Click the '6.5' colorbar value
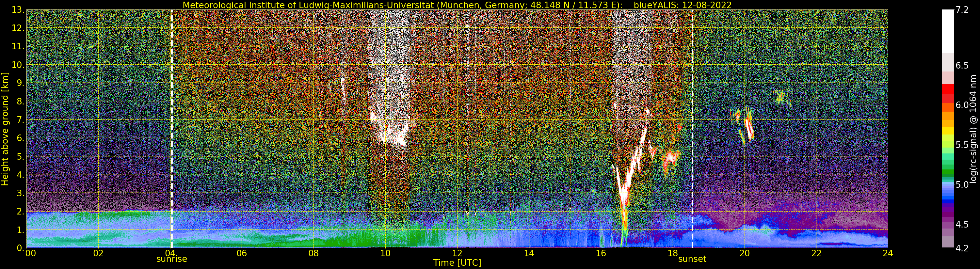 [961, 65]
